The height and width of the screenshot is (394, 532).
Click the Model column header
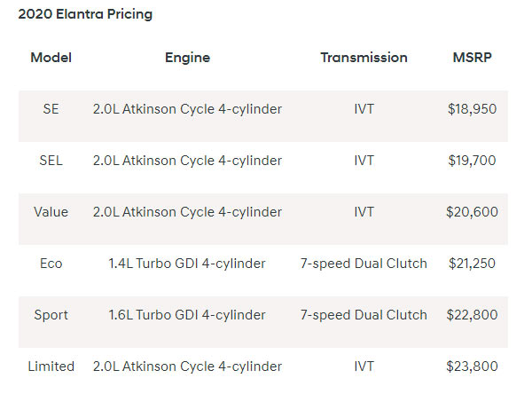point(51,58)
